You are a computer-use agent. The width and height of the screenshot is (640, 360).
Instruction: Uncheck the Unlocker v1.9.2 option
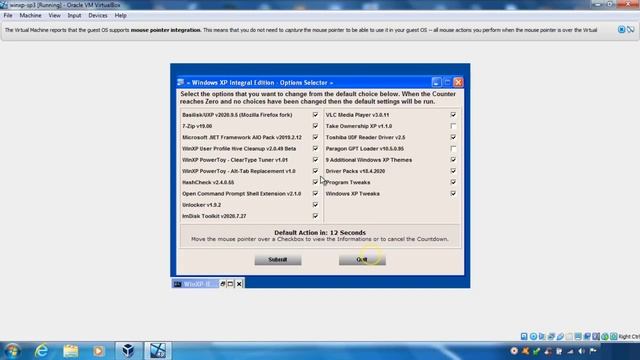[315, 204]
